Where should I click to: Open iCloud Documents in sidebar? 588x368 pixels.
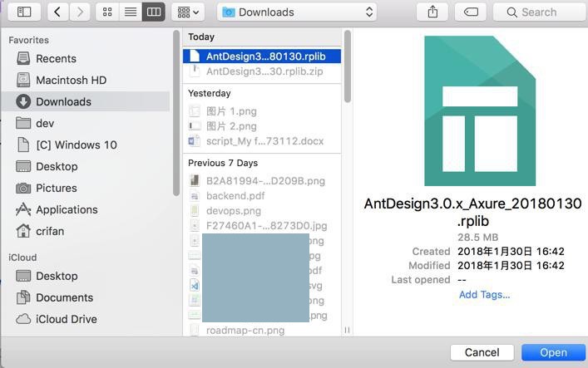pos(86,297)
